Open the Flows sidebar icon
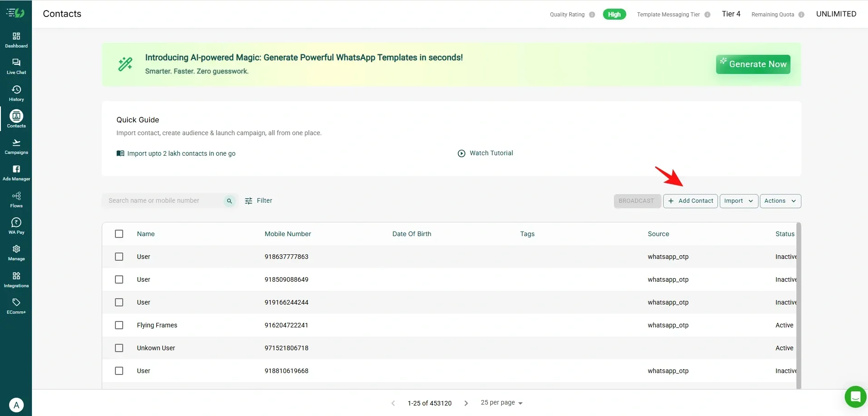The image size is (868, 416). [x=16, y=200]
